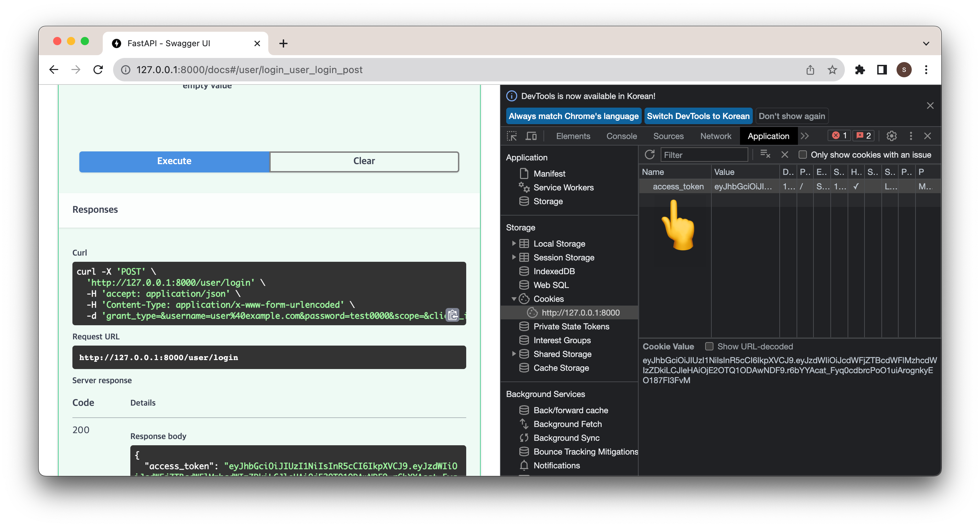Show more DevTools tabs chevron
This screenshot has width=980, height=527.
[804, 136]
